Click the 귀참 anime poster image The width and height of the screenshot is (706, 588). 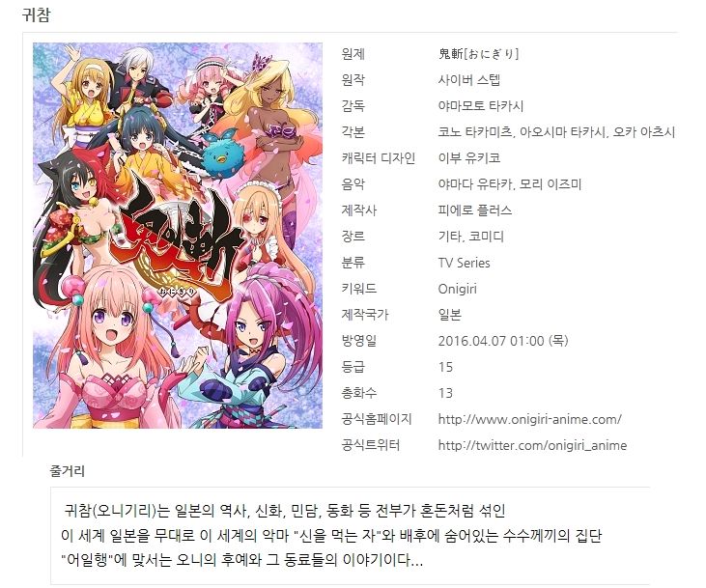click(x=178, y=236)
